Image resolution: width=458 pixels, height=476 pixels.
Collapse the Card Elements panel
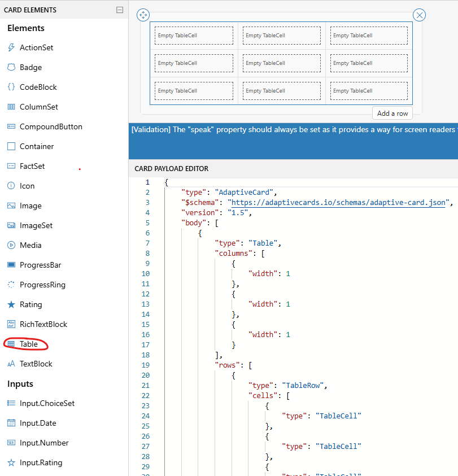120,10
